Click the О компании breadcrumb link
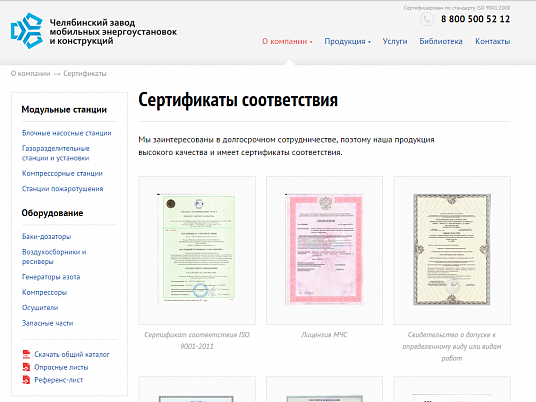This screenshot has height=402, width=536. click(30, 73)
